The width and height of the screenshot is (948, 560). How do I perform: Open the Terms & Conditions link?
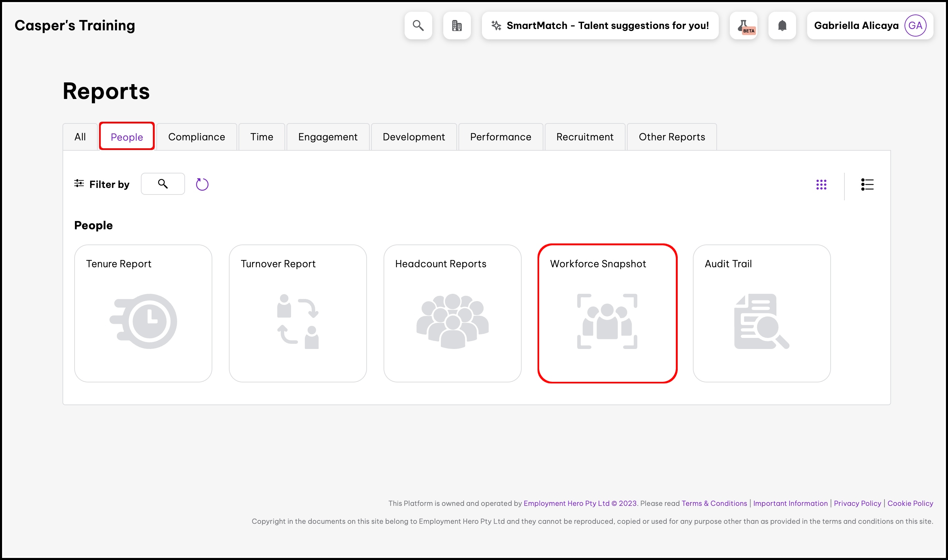pyautogui.click(x=714, y=503)
